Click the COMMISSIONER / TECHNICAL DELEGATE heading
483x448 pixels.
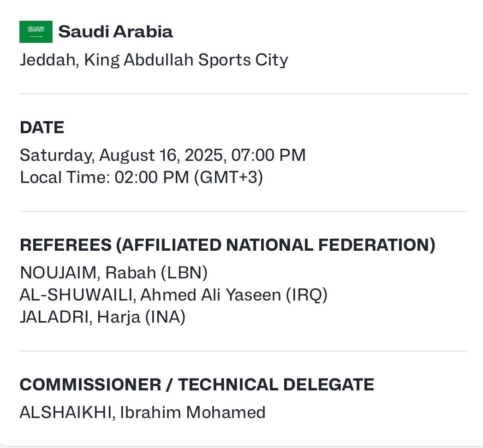pos(197,384)
